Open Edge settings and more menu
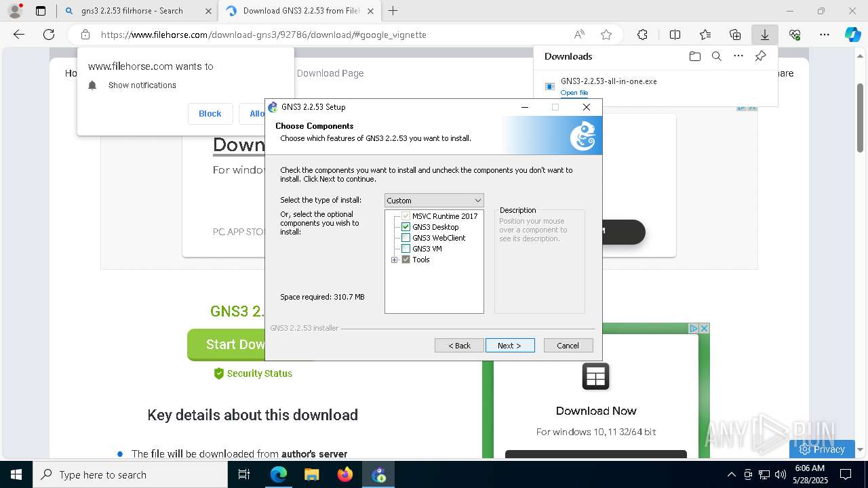Screen dimensions: 868x488 coord(825,35)
